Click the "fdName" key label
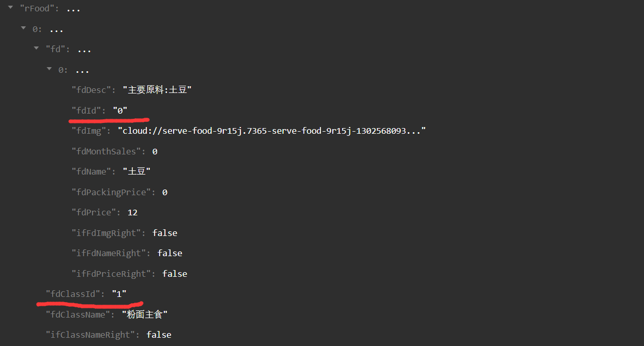Viewport: 644px width, 346px height. pos(91,171)
